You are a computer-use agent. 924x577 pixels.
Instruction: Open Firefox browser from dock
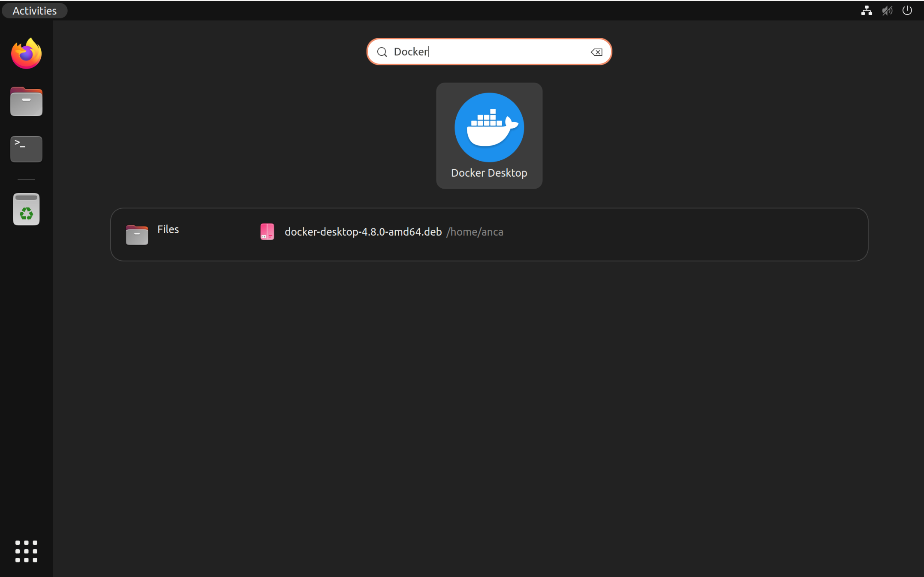[x=27, y=54]
